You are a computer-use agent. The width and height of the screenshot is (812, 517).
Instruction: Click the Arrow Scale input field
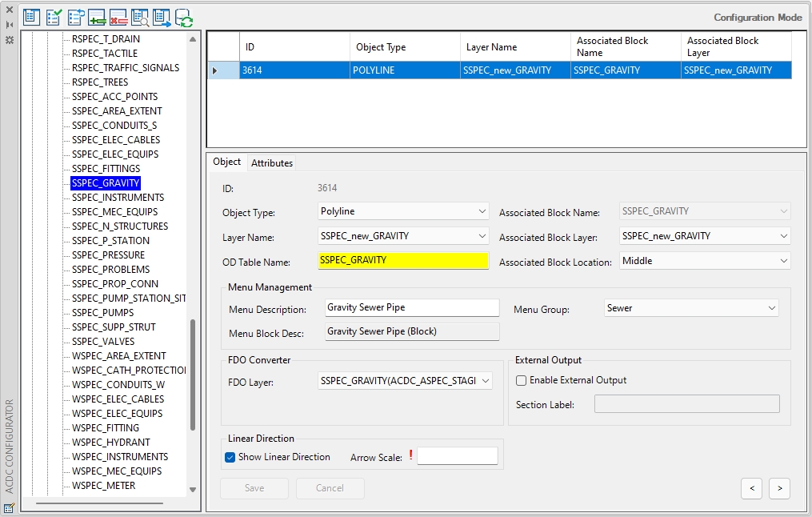(458, 456)
